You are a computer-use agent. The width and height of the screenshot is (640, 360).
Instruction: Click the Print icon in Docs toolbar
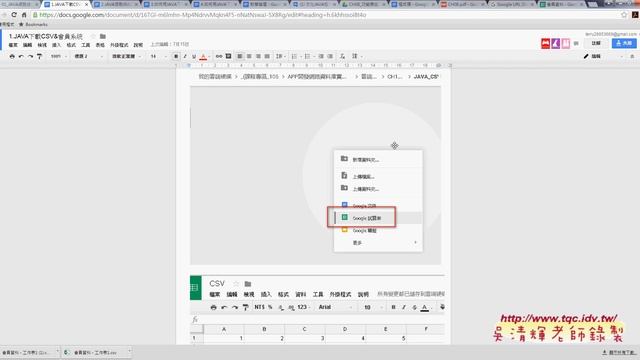click(12, 56)
